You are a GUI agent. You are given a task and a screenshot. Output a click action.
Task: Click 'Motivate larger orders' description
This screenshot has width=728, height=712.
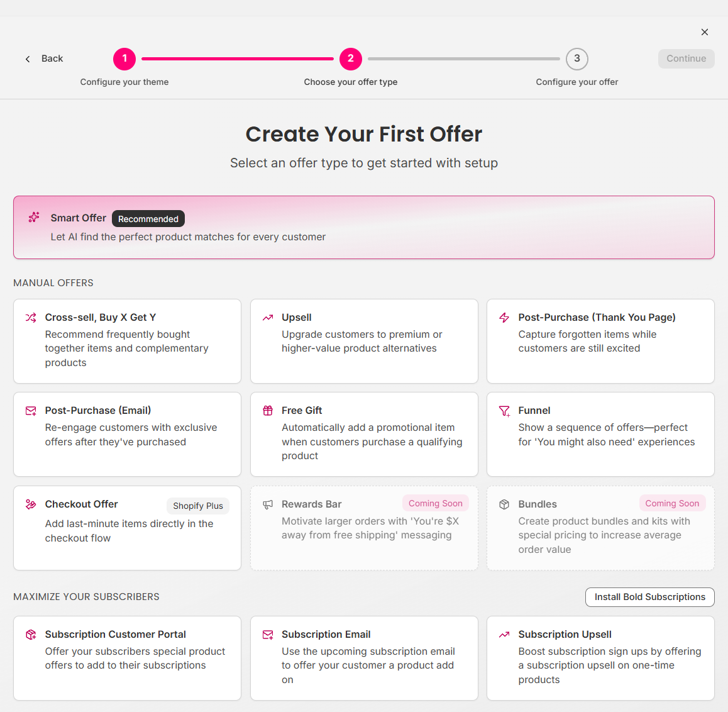(x=370, y=528)
